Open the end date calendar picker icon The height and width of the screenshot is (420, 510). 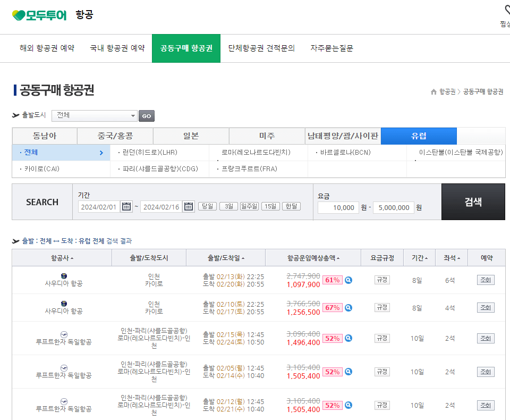tap(189, 207)
